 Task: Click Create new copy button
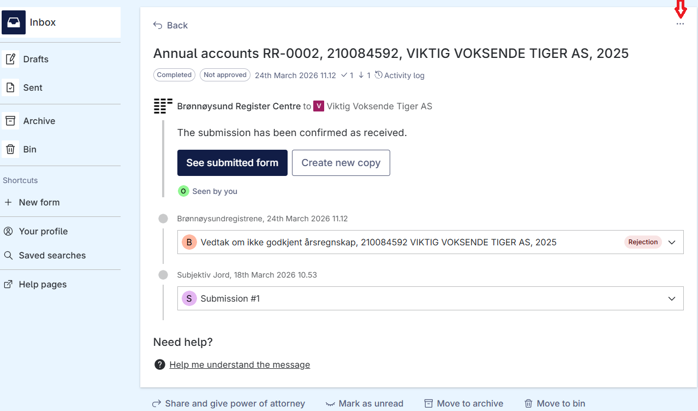tap(341, 163)
